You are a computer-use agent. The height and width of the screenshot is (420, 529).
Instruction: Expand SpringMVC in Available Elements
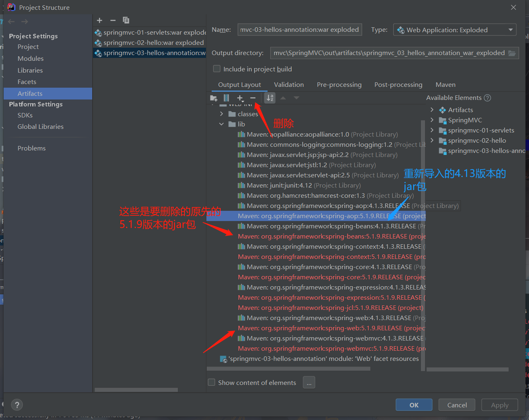(x=432, y=120)
